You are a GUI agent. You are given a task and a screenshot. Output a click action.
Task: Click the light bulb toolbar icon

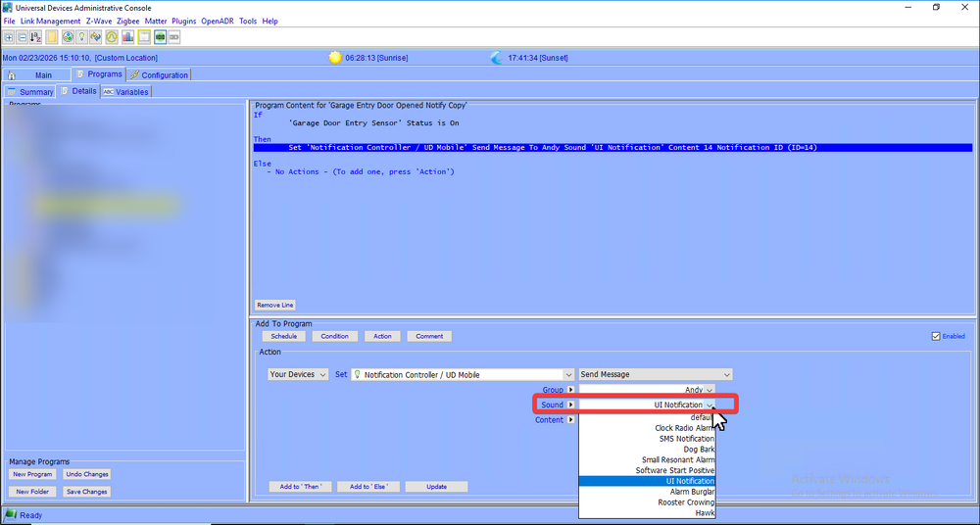(x=82, y=37)
